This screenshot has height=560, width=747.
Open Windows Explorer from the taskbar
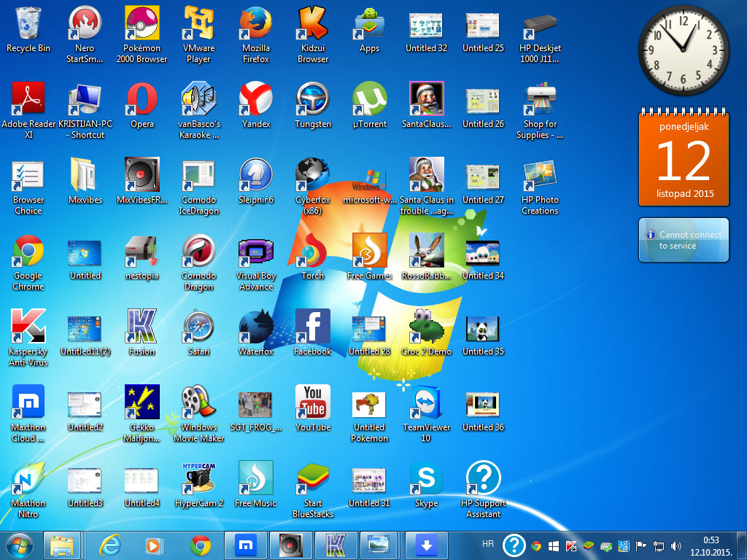point(62,545)
